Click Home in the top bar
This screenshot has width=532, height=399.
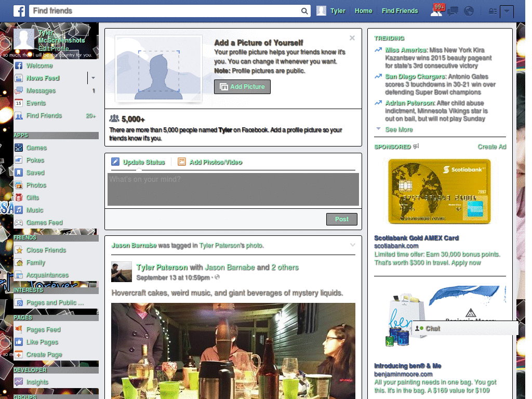tap(363, 11)
